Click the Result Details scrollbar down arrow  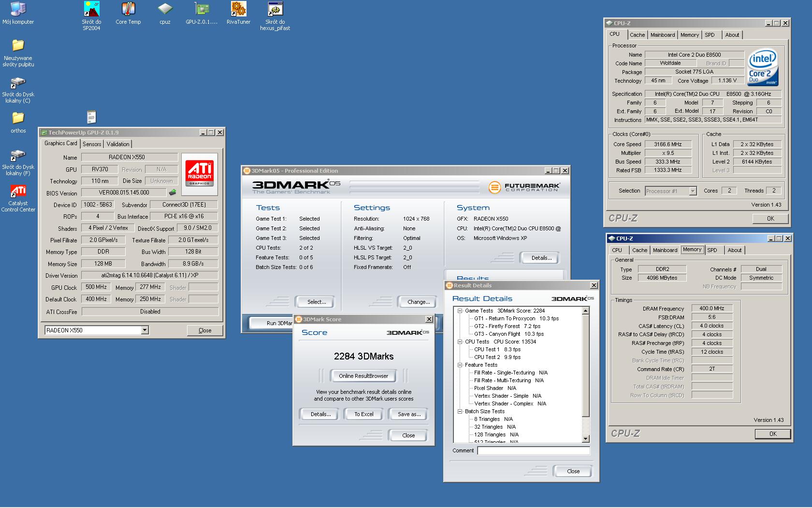coord(586,439)
